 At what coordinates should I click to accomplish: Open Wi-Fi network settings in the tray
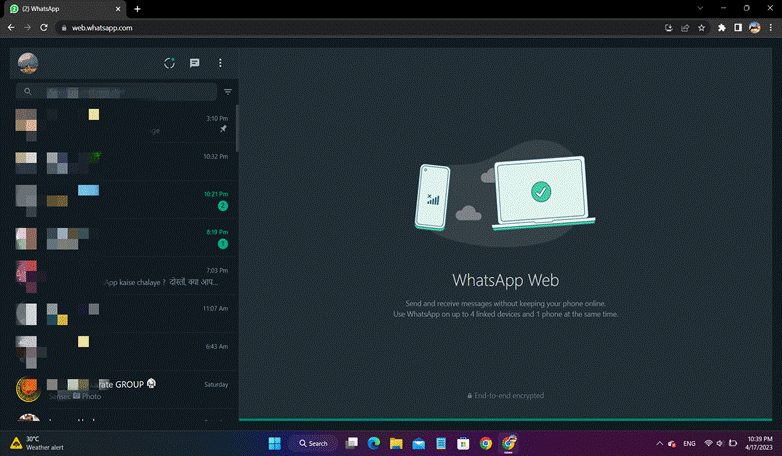[708, 443]
